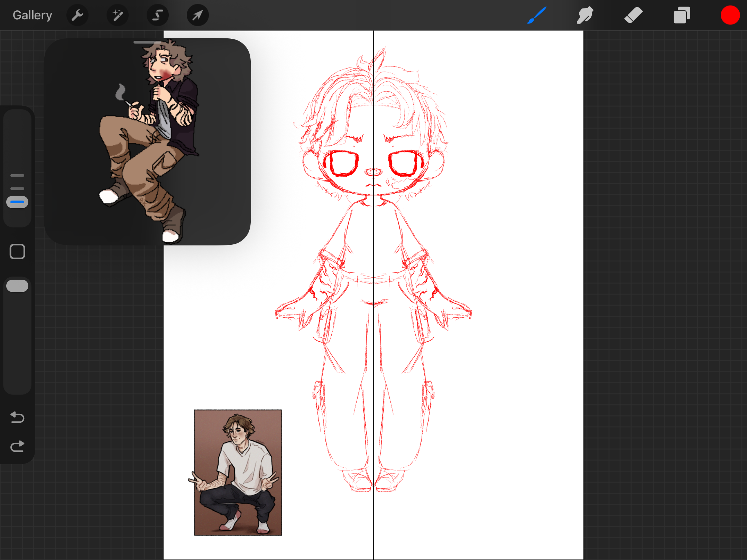The image size is (747, 560).
Task: Return to the Gallery
Action: point(33,15)
